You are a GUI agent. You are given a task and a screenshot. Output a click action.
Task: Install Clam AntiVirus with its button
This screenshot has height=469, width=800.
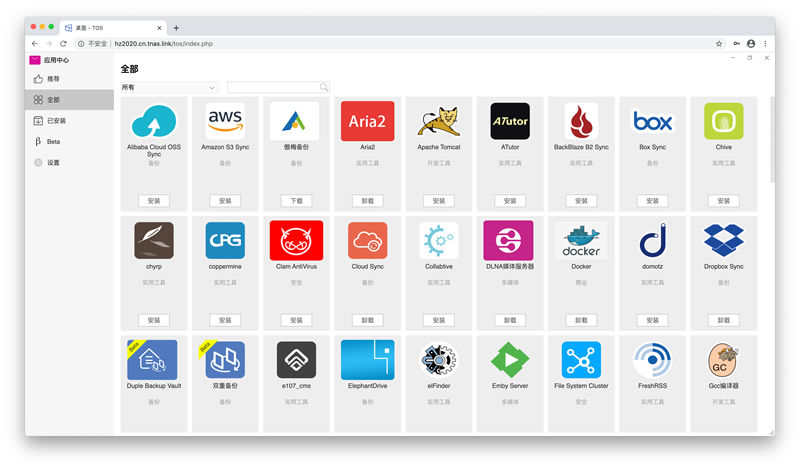click(x=296, y=320)
